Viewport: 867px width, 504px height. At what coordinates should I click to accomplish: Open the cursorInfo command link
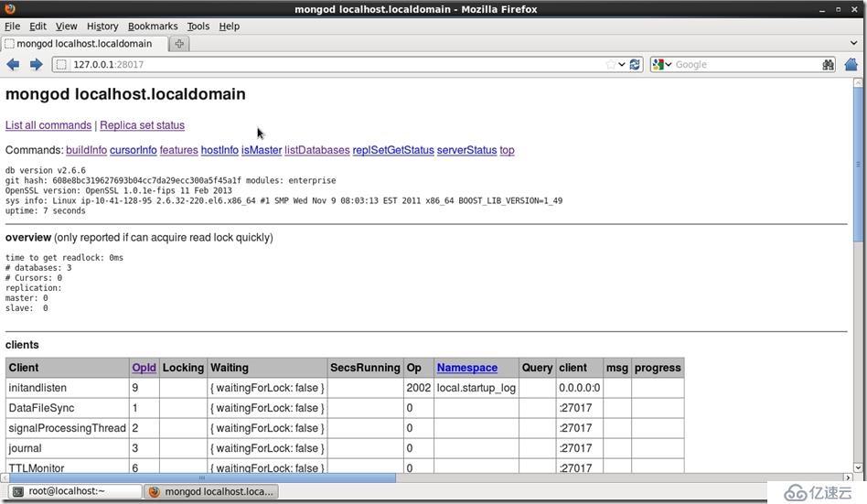pos(134,150)
